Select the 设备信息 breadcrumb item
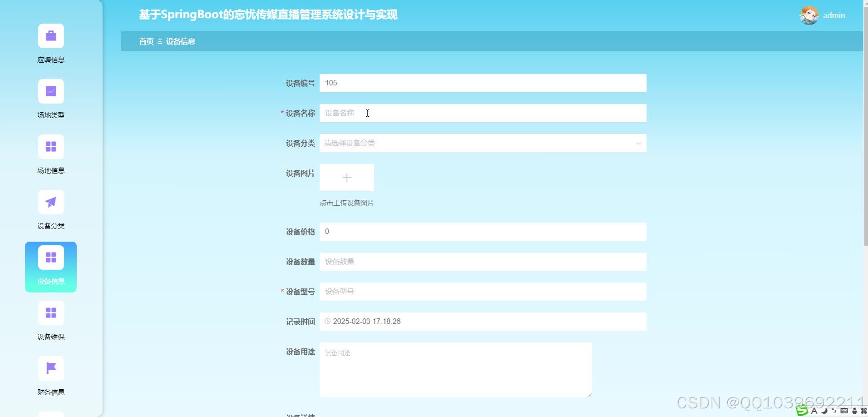The height and width of the screenshot is (417, 868). (181, 41)
